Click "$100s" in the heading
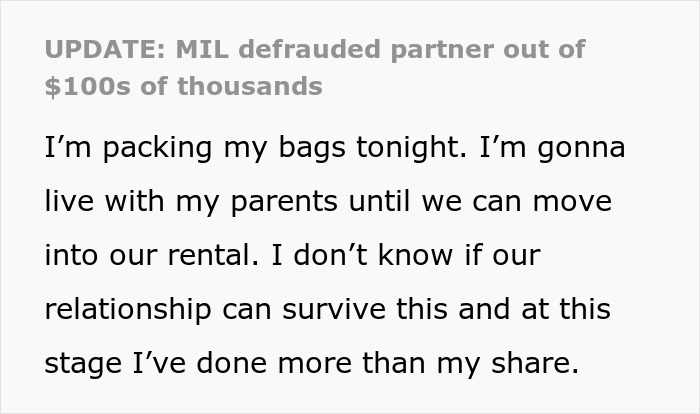700x414 pixels. tap(83, 86)
